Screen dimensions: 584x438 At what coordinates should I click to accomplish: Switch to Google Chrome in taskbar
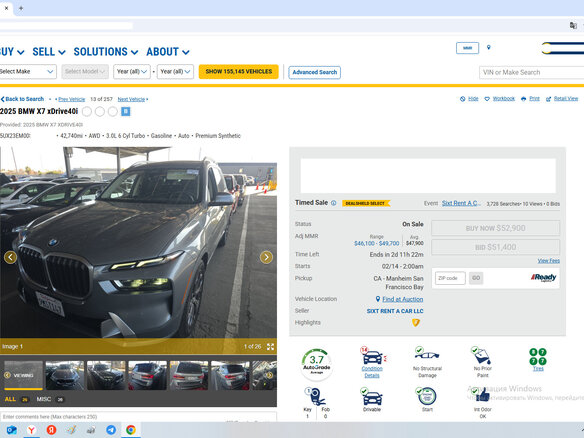pyautogui.click(x=131, y=430)
